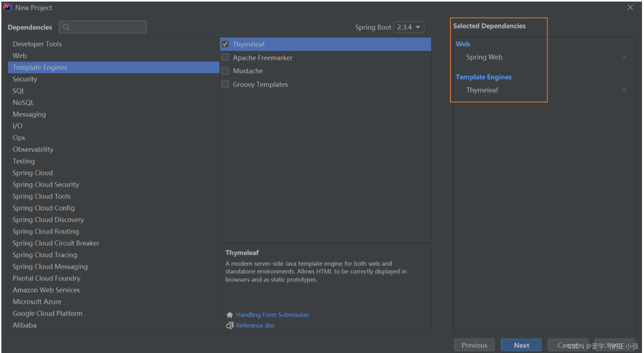The image size is (644, 353).
Task: Open the Handling Form Submission guide link
Action: (272, 315)
